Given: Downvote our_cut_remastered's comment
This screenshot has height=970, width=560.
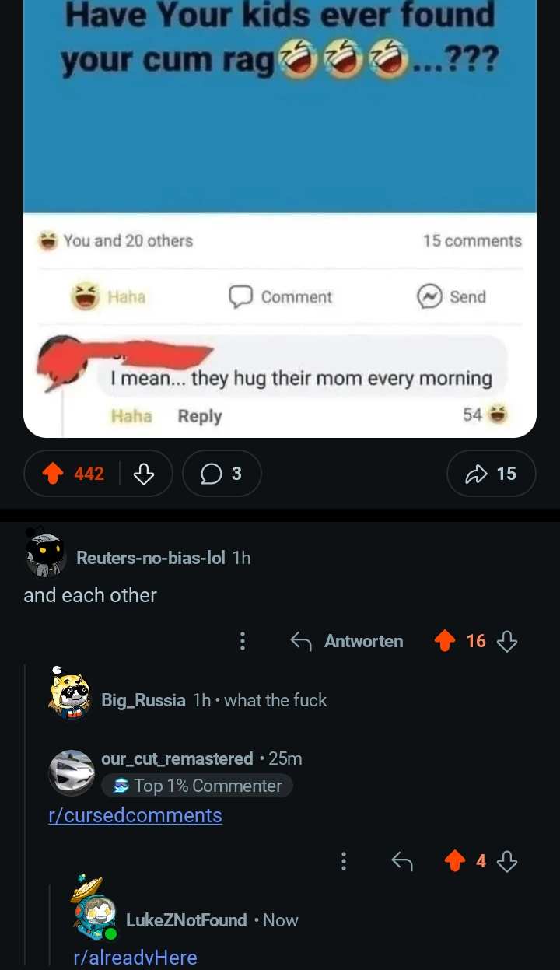Looking at the screenshot, I should click(x=507, y=860).
